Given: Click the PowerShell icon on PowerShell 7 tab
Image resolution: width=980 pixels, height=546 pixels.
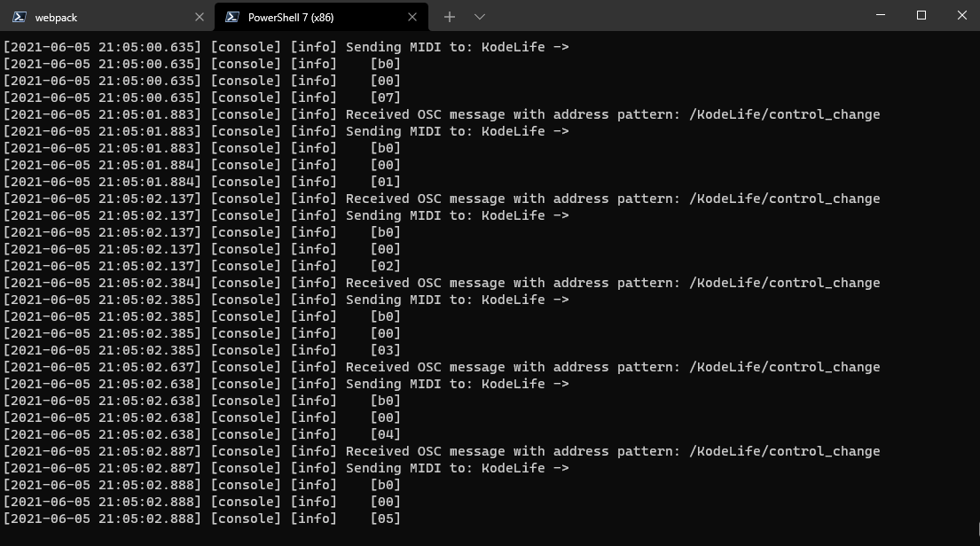Looking at the screenshot, I should [x=231, y=17].
